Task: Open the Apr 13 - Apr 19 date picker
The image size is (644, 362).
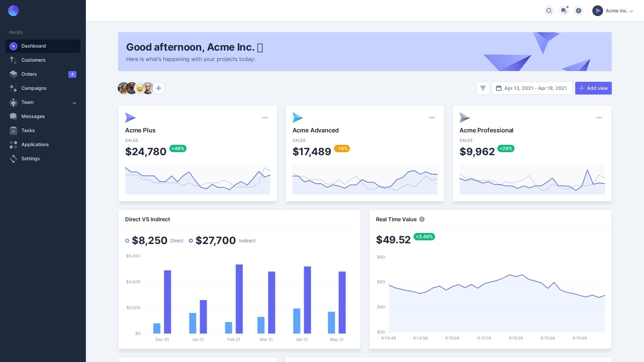Action: pos(532,88)
